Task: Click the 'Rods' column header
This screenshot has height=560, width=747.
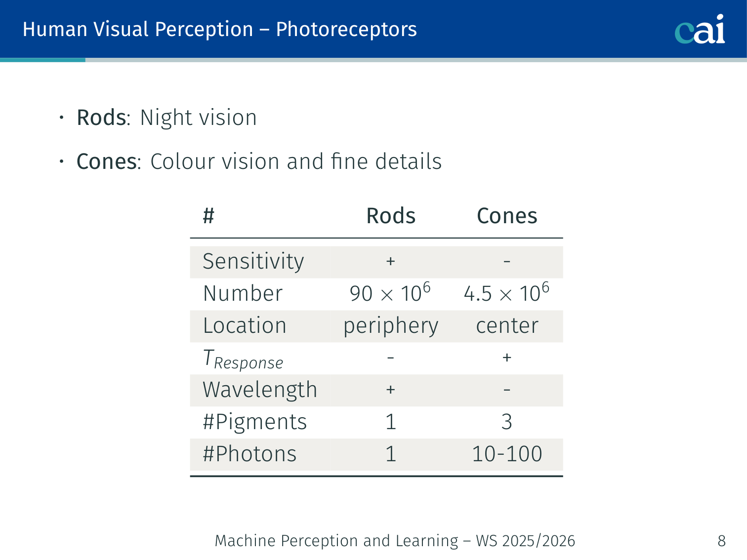Action: [x=391, y=216]
